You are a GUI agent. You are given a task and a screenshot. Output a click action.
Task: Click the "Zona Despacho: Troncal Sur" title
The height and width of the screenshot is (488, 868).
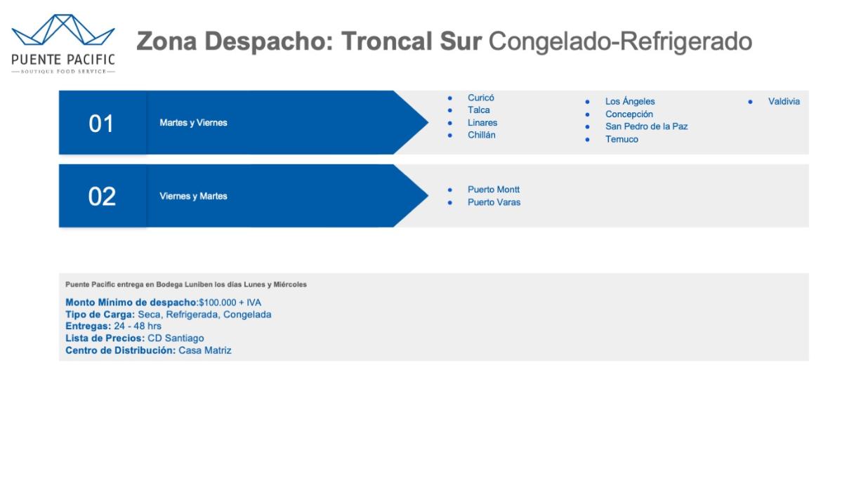(309, 41)
